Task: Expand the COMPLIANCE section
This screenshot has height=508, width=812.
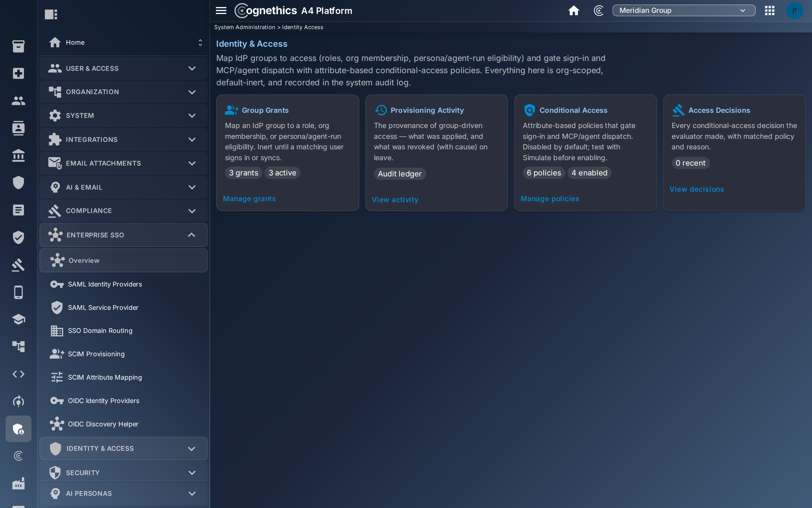Action: pyautogui.click(x=123, y=211)
